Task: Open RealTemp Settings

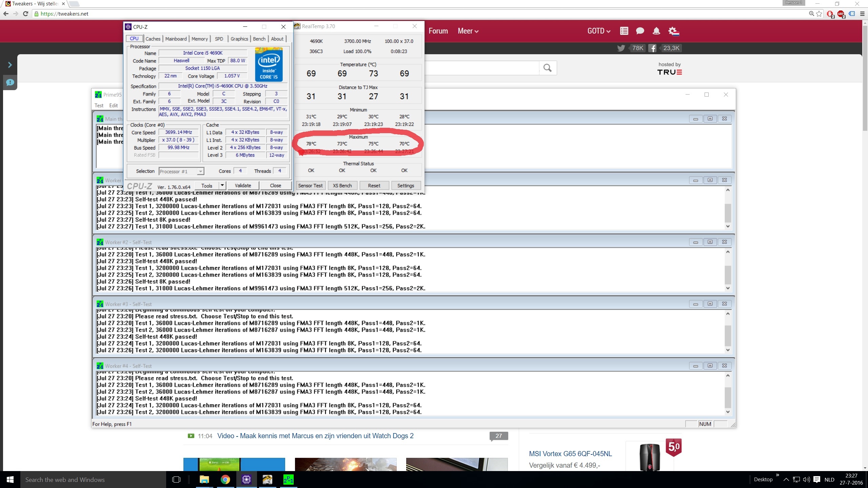Action: [x=406, y=185]
